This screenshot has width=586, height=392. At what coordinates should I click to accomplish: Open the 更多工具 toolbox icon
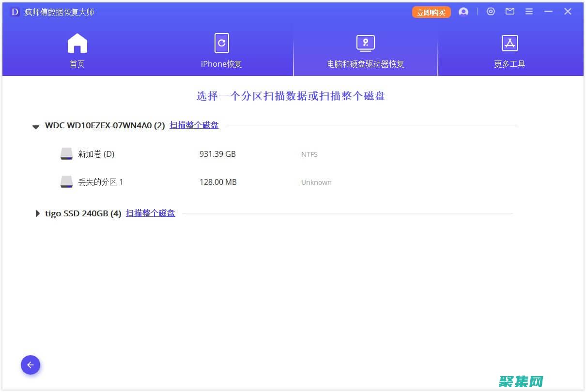(x=509, y=43)
